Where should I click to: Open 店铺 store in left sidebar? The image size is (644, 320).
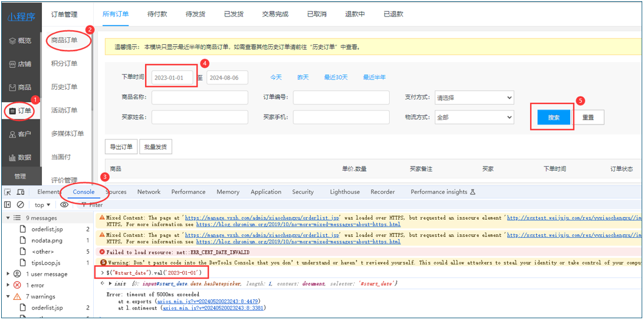click(x=20, y=64)
